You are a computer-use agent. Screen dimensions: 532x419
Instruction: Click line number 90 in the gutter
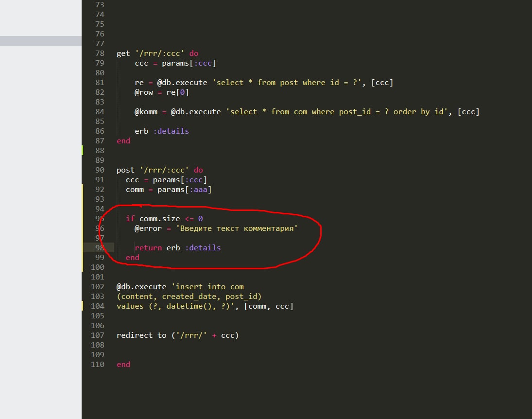pyautogui.click(x=100, y=170)
